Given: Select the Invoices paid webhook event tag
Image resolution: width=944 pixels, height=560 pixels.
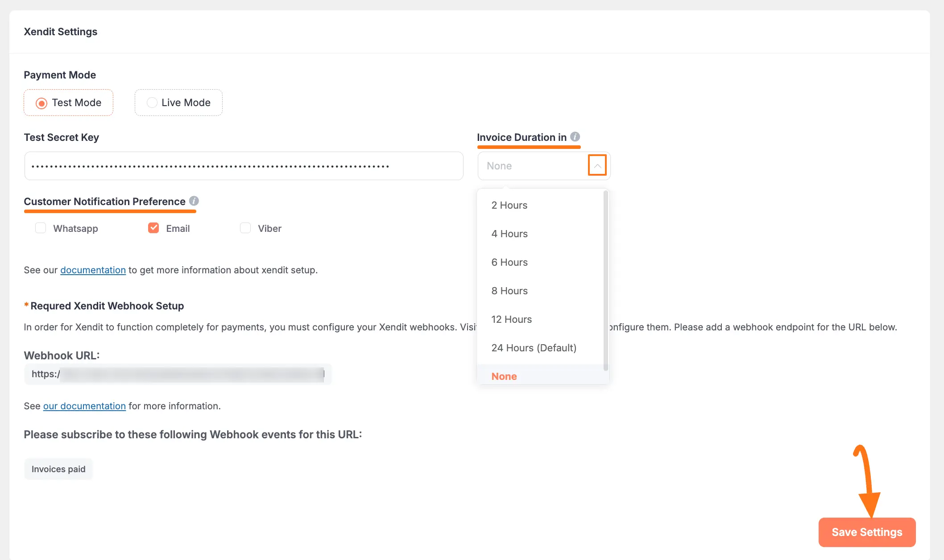Looking at the screenshot, I should [x=58, y=469].
